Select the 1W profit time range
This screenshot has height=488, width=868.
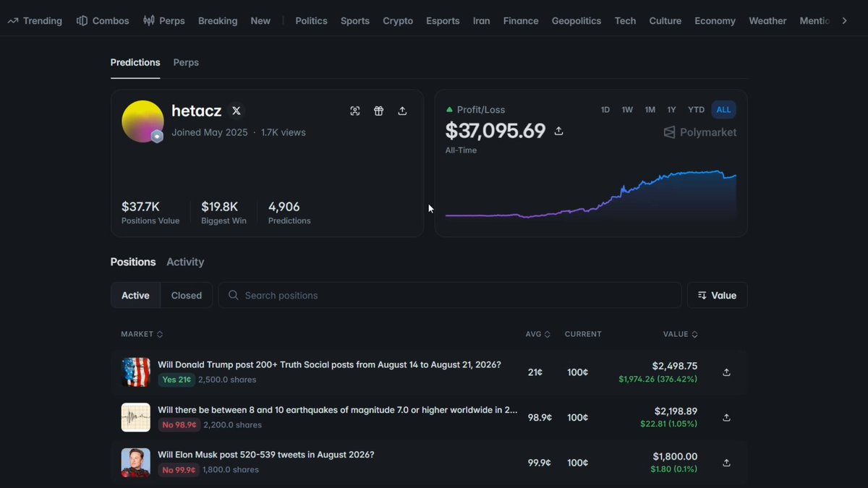pos(627,110)
